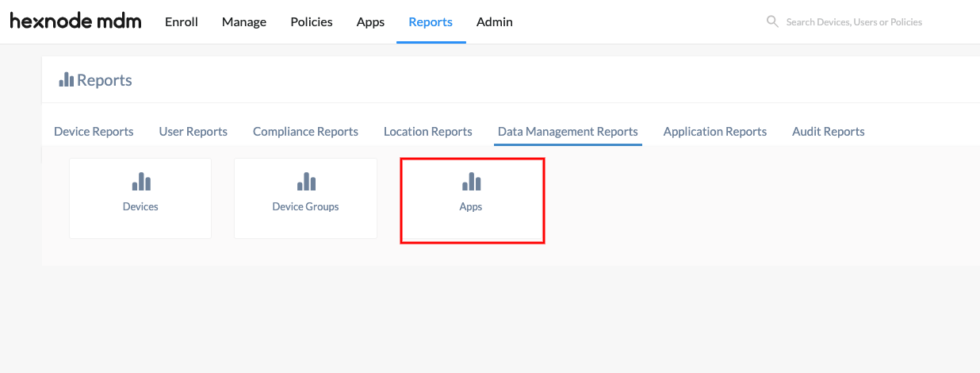Click the hexnode mdm logo
The width and height of the screenshot is (980, 373).
coord(75,21)
